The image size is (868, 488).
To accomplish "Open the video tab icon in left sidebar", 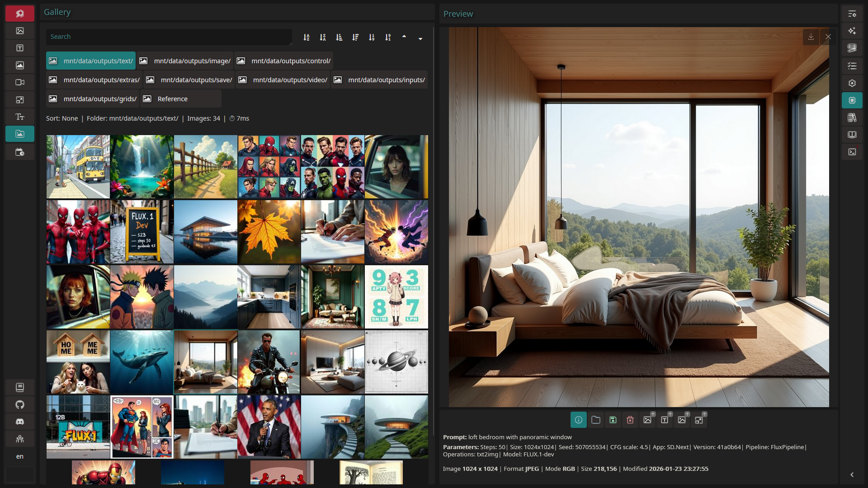I will point(20,82).
